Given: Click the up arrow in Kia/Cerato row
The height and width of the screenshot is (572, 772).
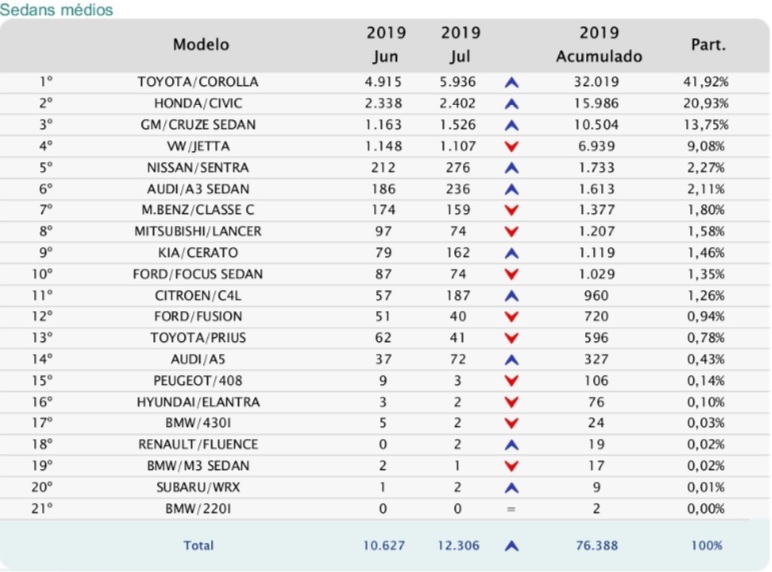Looking at the screenshot, I should click(512, 253).
